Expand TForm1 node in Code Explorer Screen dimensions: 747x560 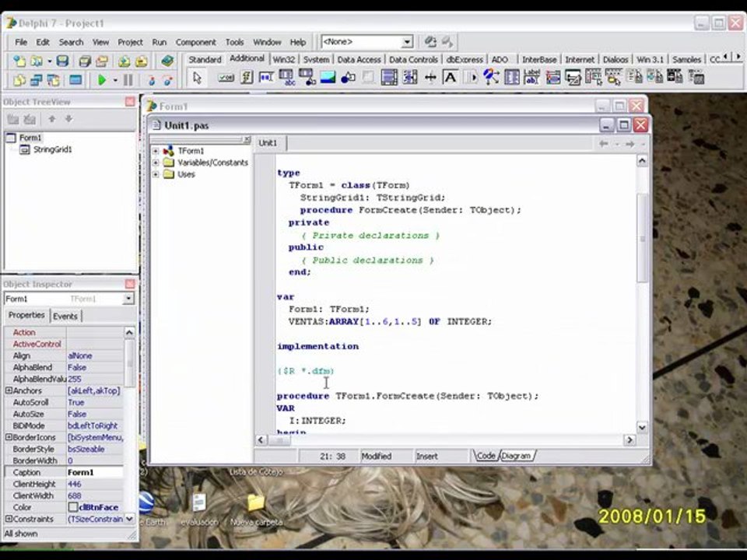pos(156,151)
